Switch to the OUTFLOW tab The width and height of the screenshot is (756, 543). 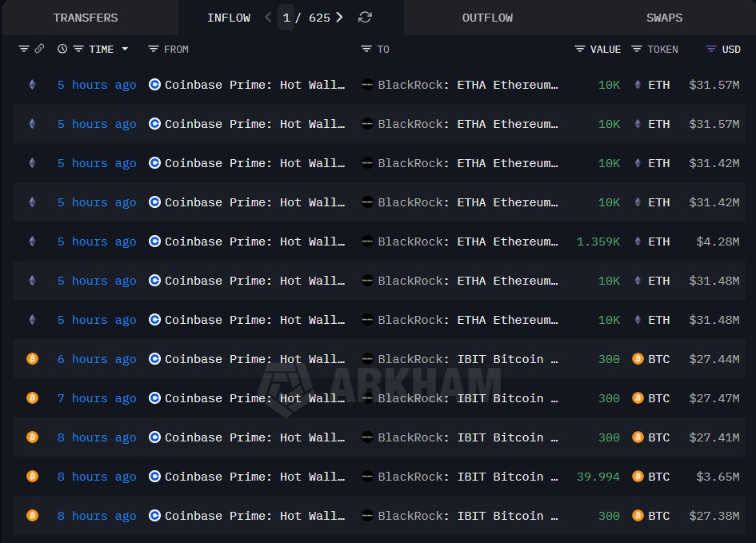487,18
